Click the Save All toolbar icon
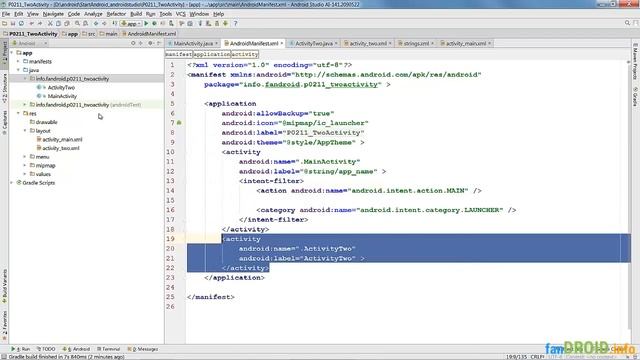640x360 pixels. (x=13, y=24)
